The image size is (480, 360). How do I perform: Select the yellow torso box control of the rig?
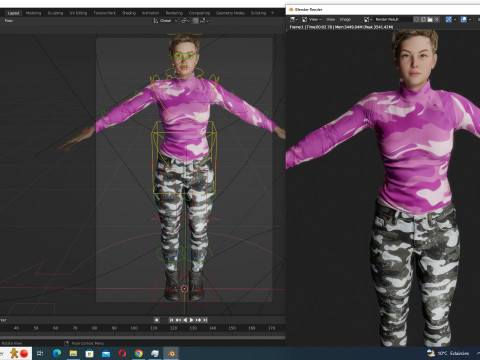click(184, 157)
